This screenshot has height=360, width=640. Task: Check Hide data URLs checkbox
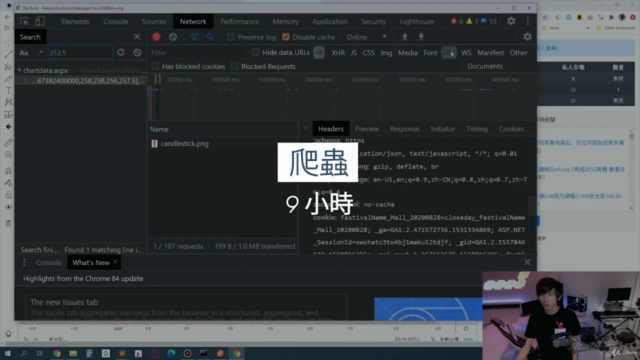[255, 52]
